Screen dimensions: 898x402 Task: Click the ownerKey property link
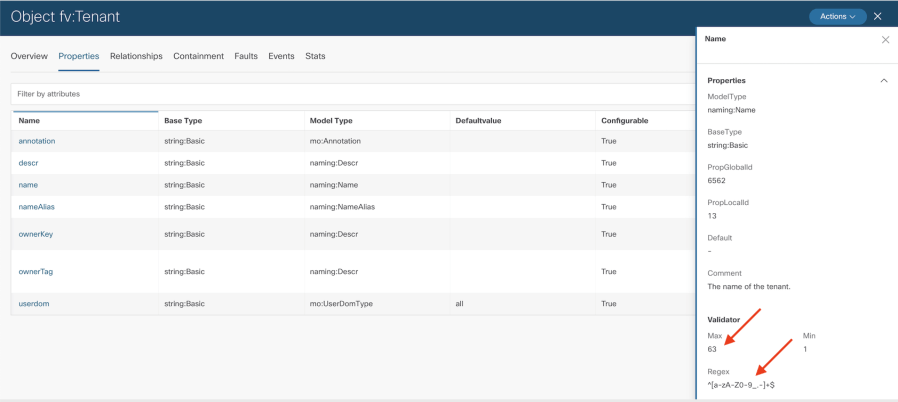(x=35, y=234)
